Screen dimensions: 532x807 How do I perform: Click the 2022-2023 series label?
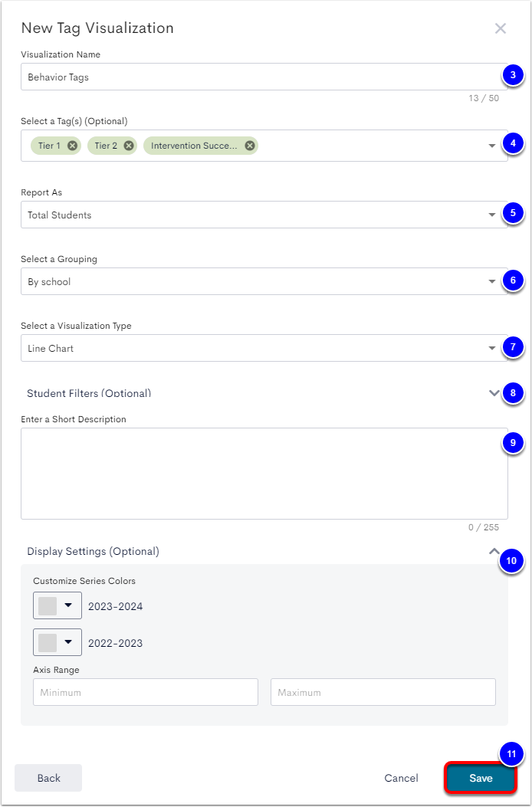pyautogui.click(x=115, y=643)
